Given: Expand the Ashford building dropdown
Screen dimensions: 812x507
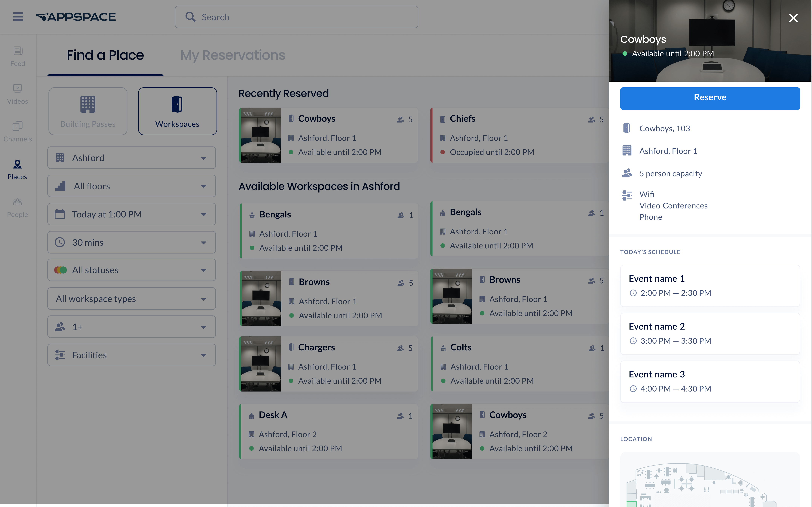Looking at the screenshot, I should [132, 158].
